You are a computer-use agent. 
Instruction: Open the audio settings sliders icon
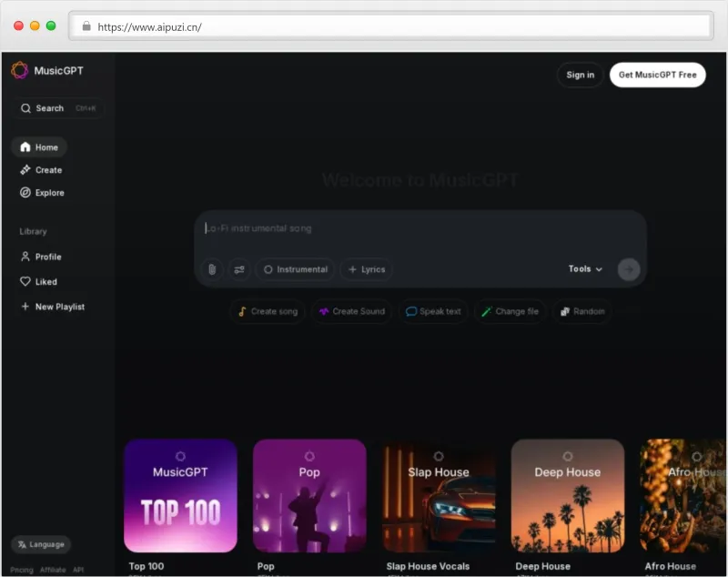238,269
